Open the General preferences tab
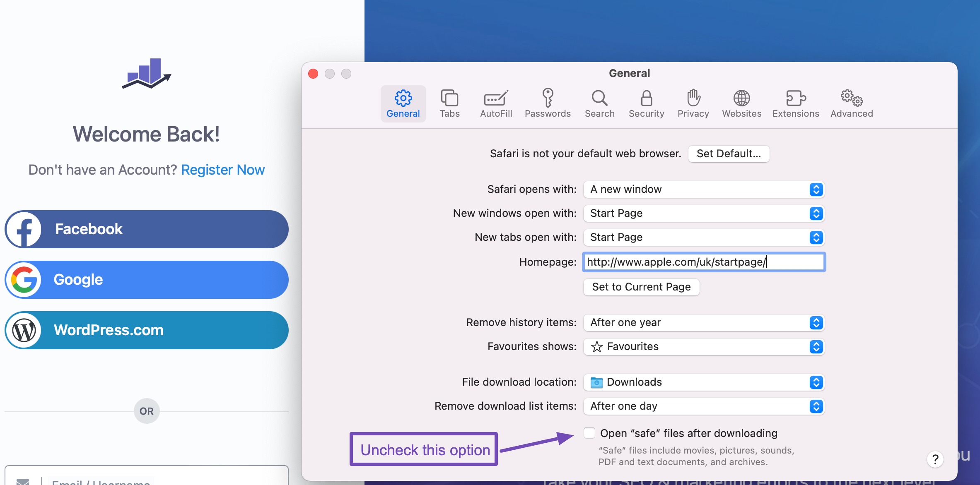This screenshot has height=485, width=980. tap(403, 104)
